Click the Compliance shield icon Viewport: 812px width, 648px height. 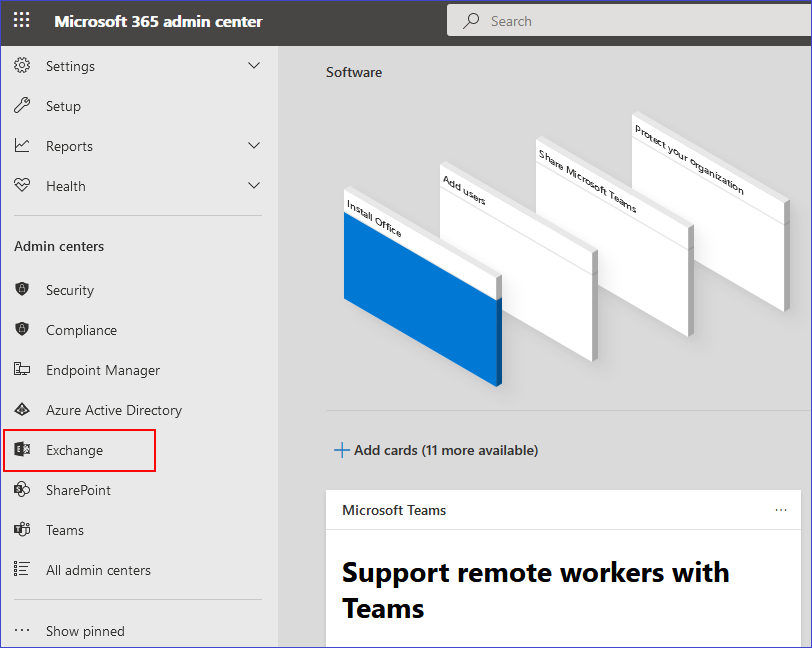tap(22, 330)
